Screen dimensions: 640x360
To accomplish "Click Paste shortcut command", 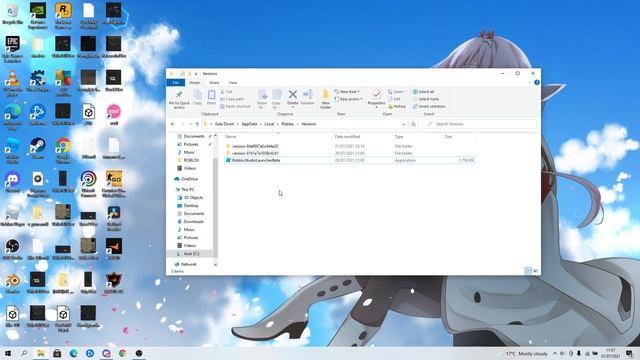I will 235,107.
